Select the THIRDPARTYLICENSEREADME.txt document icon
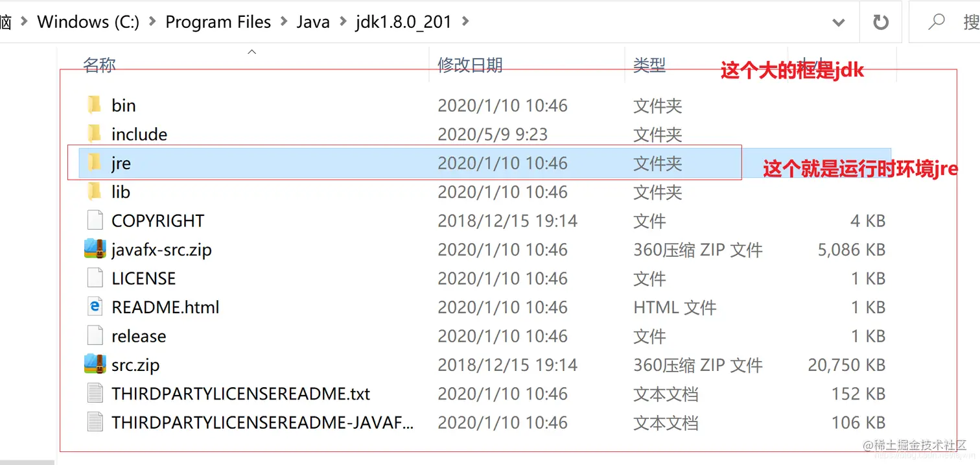The height and width of the screenshot is (465, 980). click(95, 394)
